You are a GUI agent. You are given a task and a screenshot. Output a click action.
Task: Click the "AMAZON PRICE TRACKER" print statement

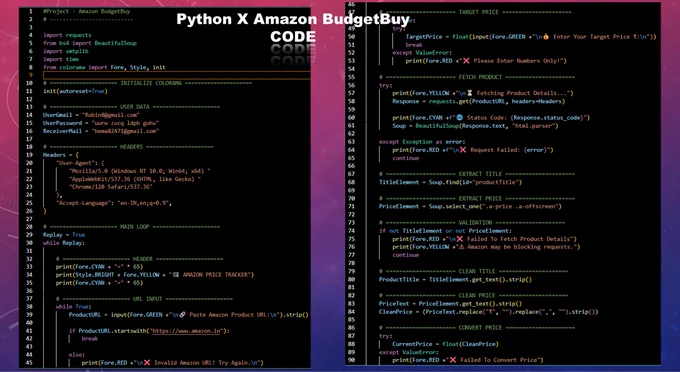click(x=155, y=275)
